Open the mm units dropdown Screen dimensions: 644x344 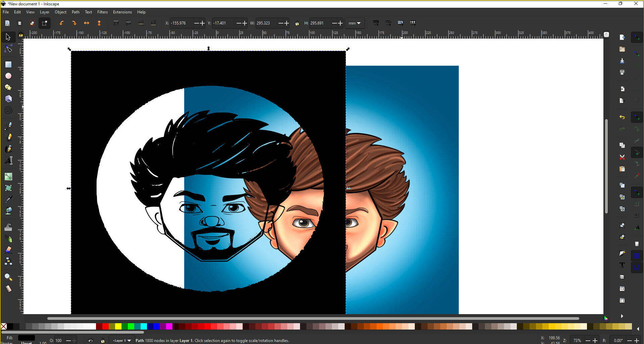point(354,23)
